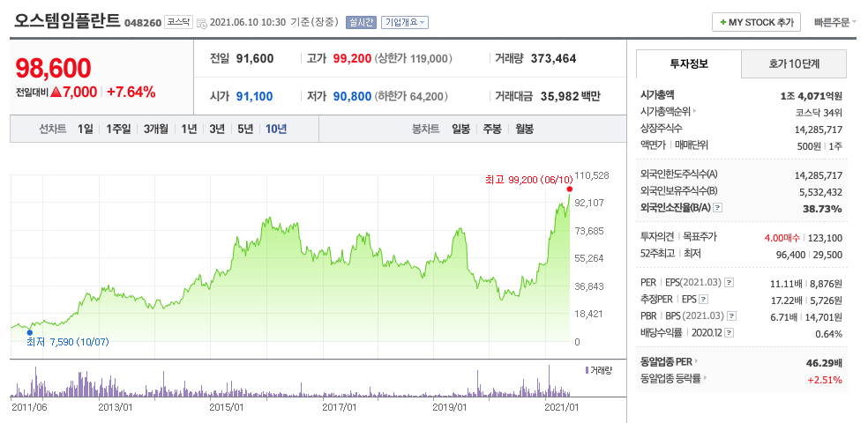The image size is (868, 423).
Task: Click the stock code 048260
Action: coord(143,23)
